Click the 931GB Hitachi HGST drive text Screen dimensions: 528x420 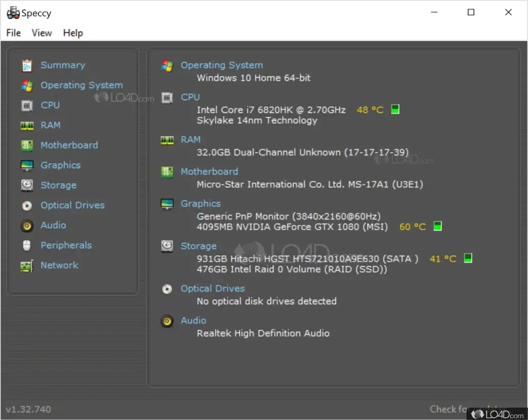point(307,259)
